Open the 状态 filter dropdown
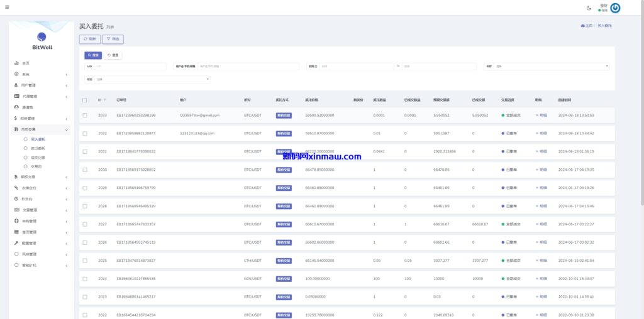This screenshot has height=319, width=644. [152, 79]
